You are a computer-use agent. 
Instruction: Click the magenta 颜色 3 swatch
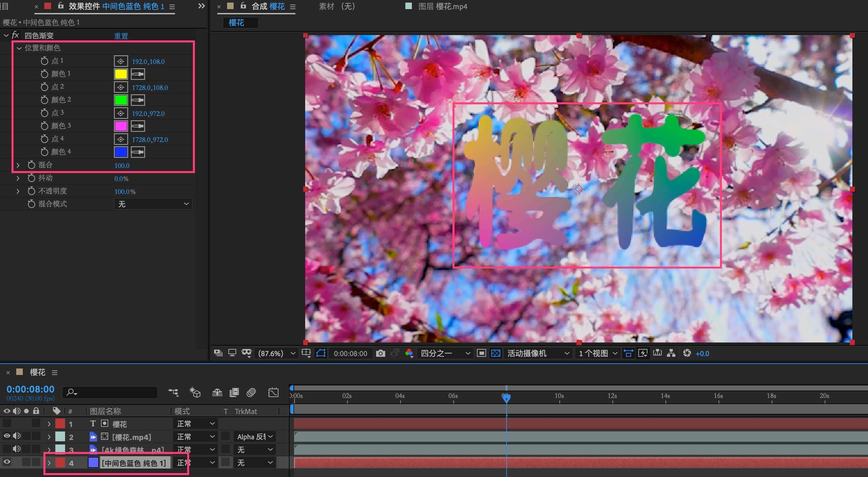tap(121, 126)
